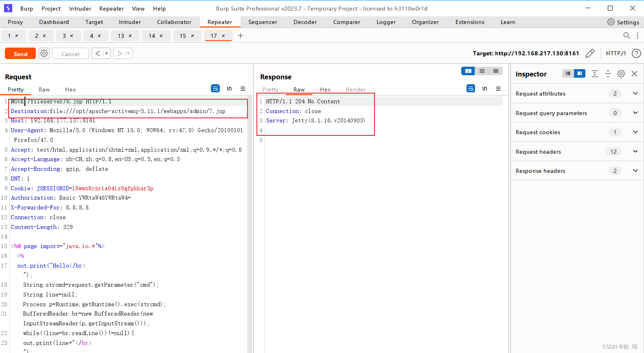Search Repeater tabs with magnifier icon
The image size is (644, 353).
[626, 36]
